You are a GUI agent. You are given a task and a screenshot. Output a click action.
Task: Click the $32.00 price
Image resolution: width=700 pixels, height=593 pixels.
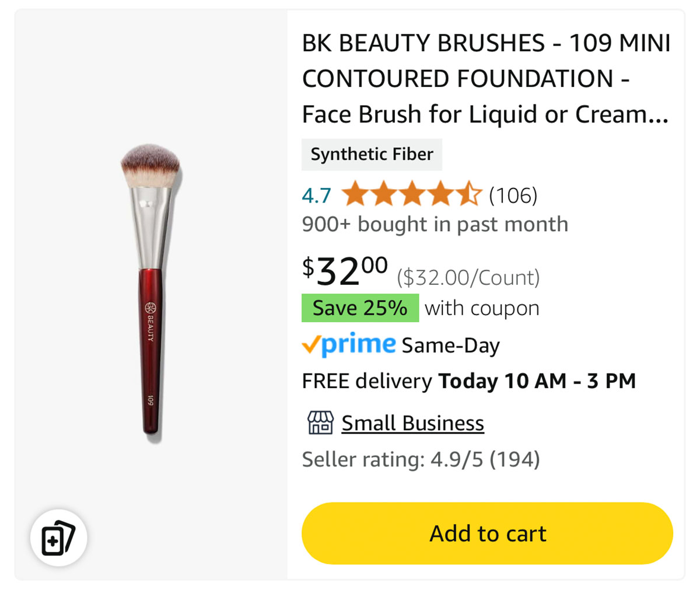345,271
